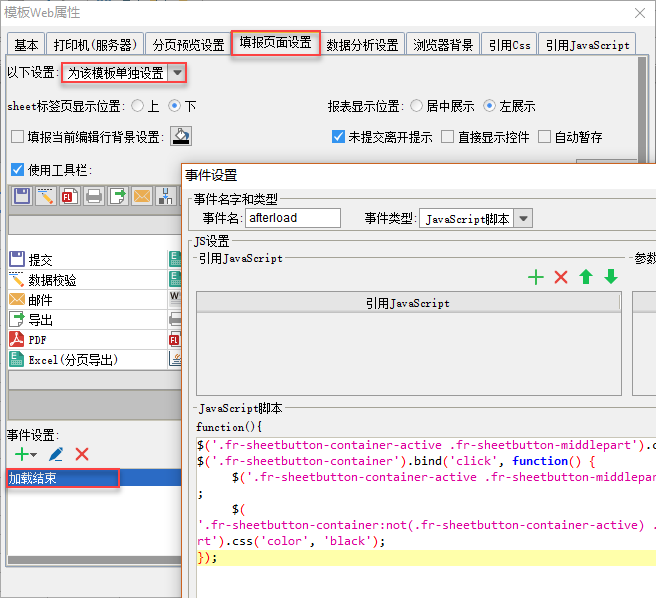
Task: Click the blue pencil edit event icon
Action: [56, 454]
